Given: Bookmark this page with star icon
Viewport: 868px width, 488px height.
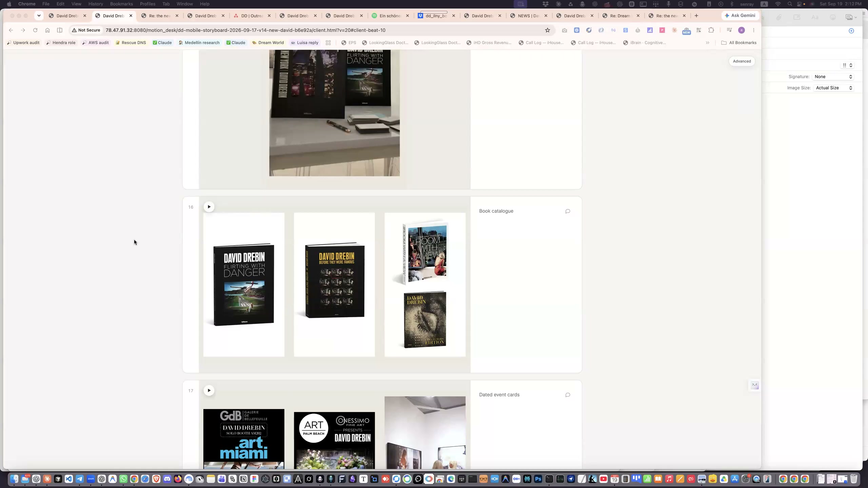Looking at the screenshot, I should click(x=547, y=30).
